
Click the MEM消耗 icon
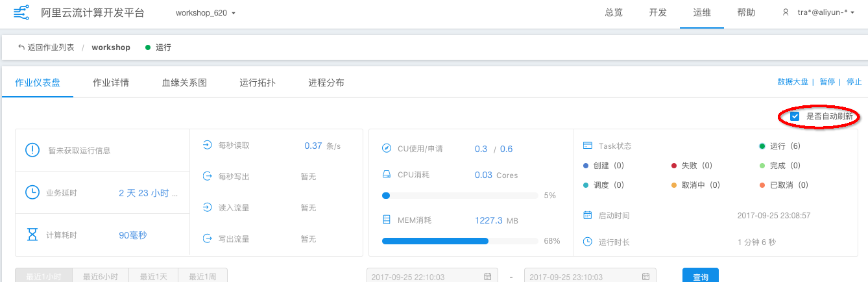(387, 220)
